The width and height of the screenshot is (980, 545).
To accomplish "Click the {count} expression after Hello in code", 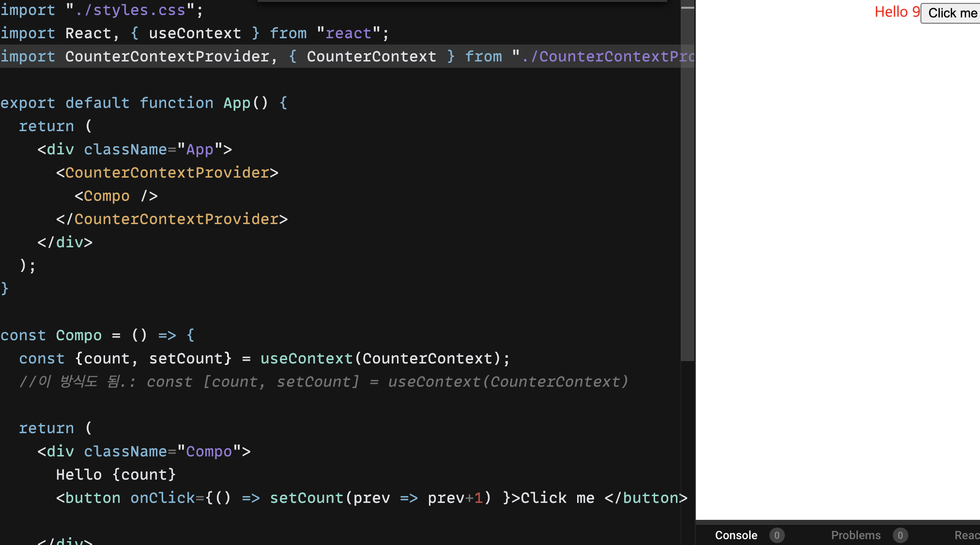I will (144, 475).
